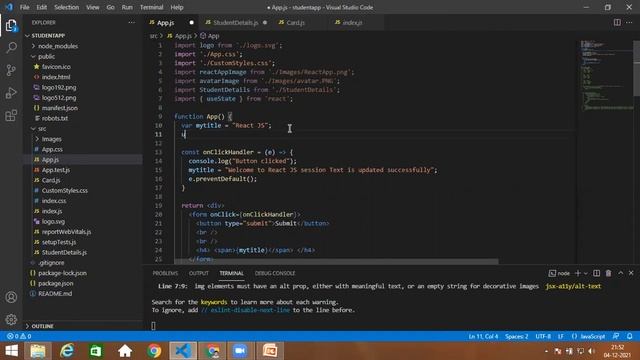Click the editor horizontal scrollbar
Viewport: 640px width, 360px height.
[x=336, y=261]
